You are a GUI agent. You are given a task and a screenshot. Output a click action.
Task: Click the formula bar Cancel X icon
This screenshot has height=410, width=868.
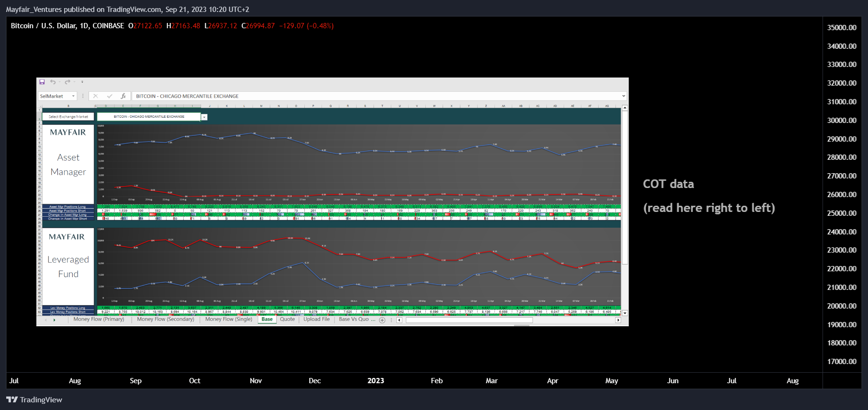click(95, 96)
